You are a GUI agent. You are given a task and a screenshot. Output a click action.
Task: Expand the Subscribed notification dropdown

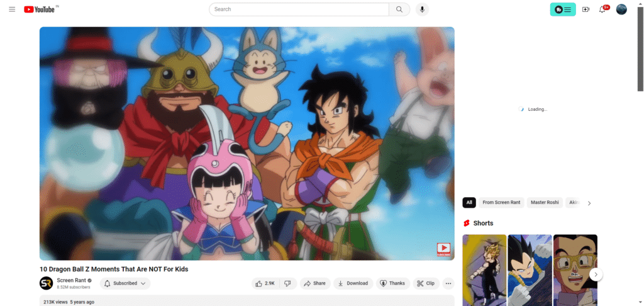(x=125, y=283)
